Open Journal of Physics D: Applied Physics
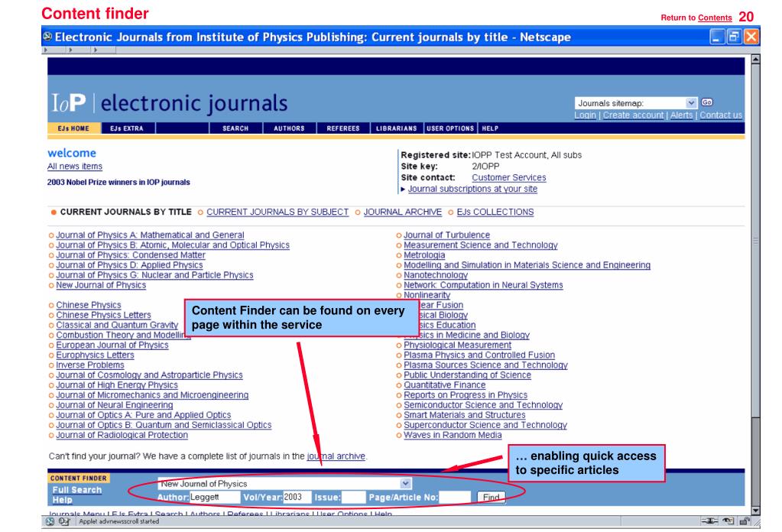 (129, 264)
